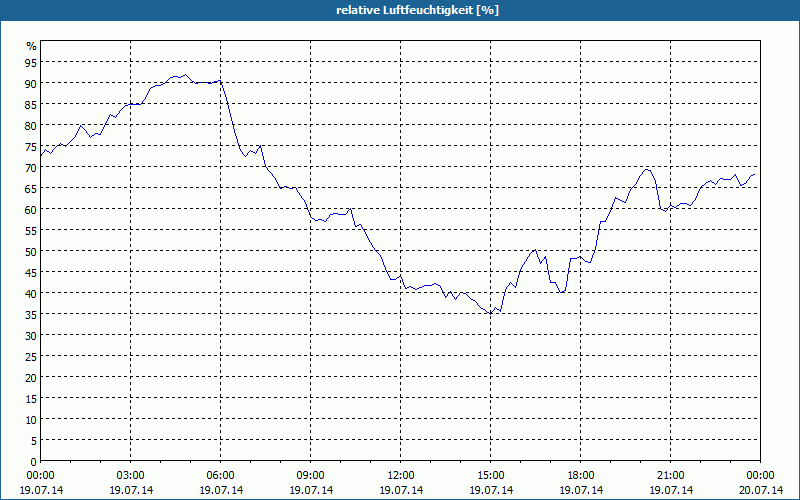Click the 19.07.14 date under 12:00
Image resolution: width=800 pixels, height=500 pixels.
401,490
